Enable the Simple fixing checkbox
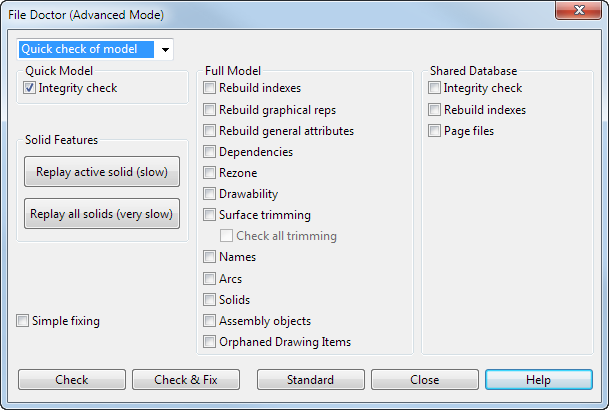This screenshot has width=609, height=410. pos(23,321)
